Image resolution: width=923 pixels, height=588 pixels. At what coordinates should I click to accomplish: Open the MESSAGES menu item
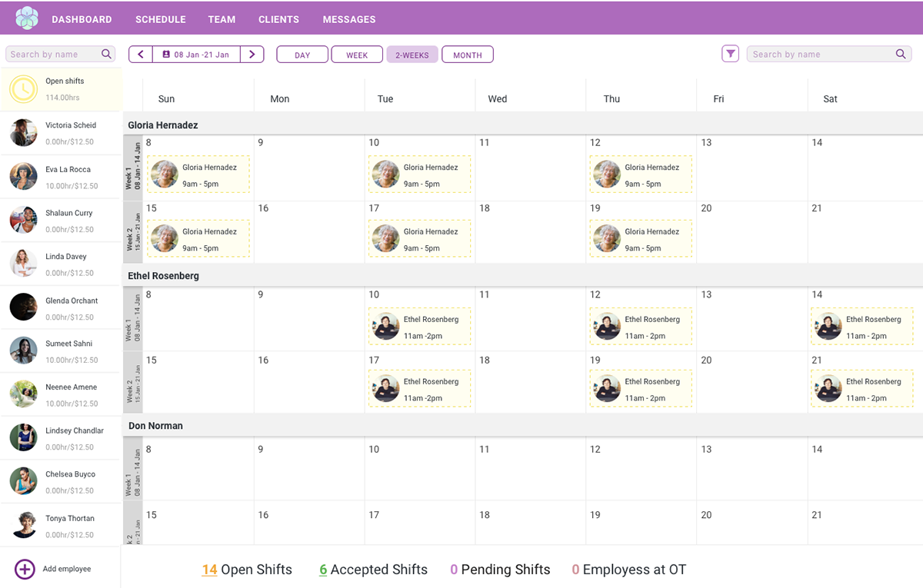point(349,19)
